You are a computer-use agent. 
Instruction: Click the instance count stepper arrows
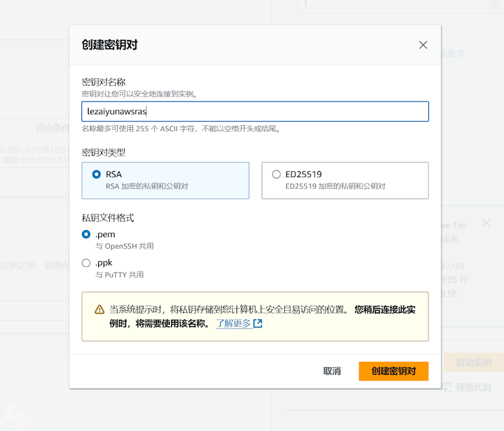point(494,5)
